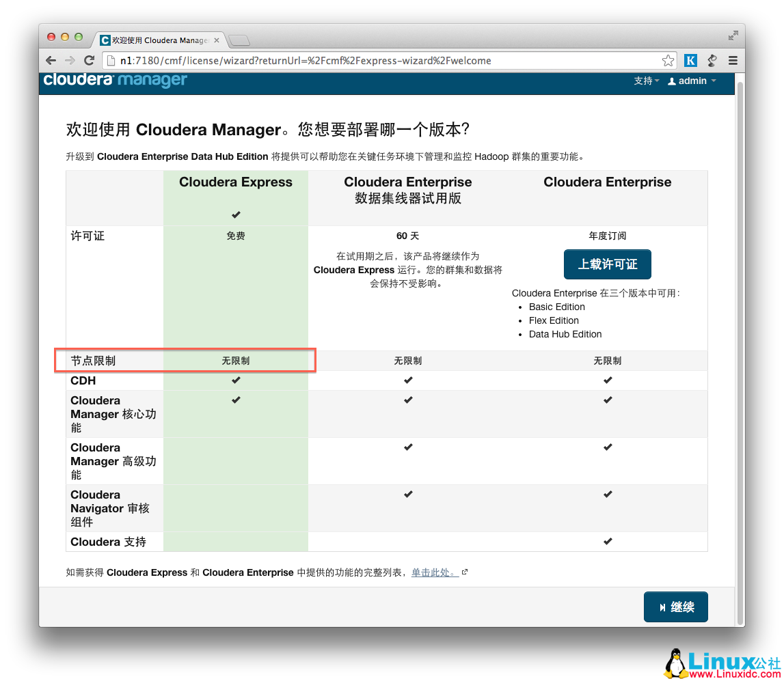Click the lamp extension icon
This screenshot has width=784, height=681.
(x=712, y=60)
